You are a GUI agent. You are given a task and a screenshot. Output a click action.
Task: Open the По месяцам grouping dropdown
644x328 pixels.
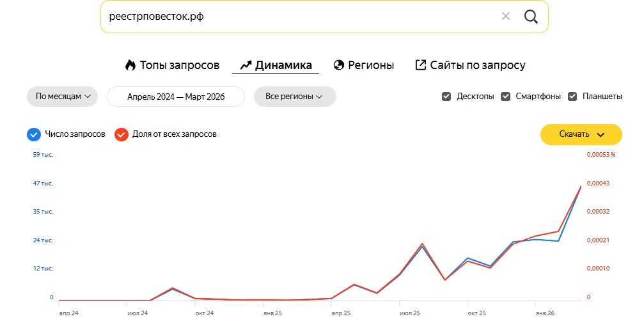[62, 97]
